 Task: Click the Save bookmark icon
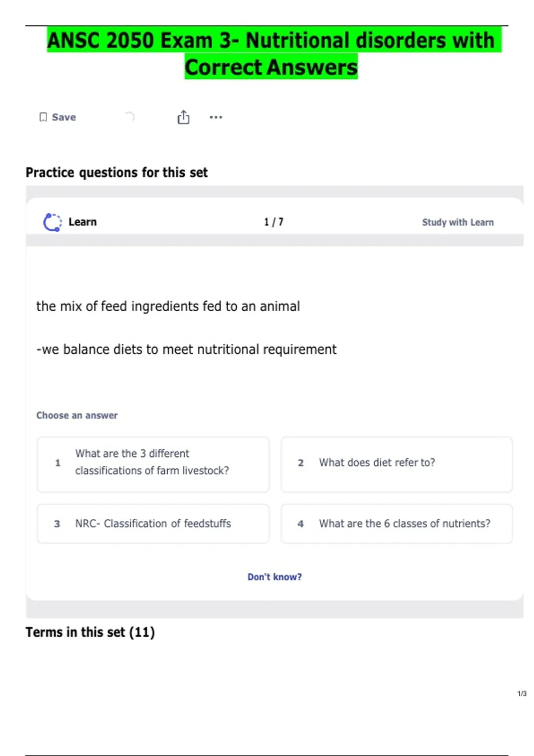click(x=43, y=117)
